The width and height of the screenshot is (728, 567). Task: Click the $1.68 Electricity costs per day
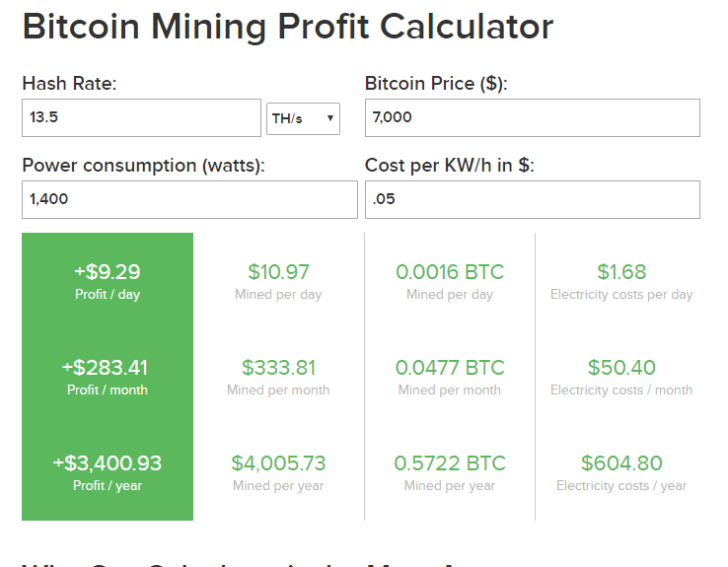621,272
